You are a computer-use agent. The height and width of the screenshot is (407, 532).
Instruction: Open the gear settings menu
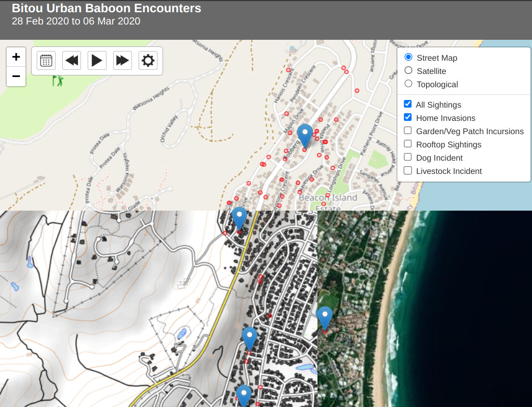pyautogui.click(x=148, y=61)
